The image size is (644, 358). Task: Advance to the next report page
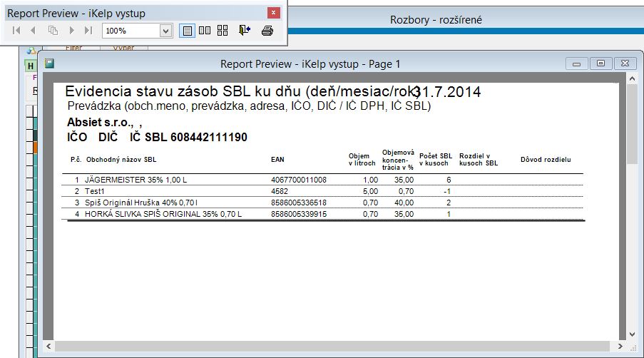pos(71,31)
